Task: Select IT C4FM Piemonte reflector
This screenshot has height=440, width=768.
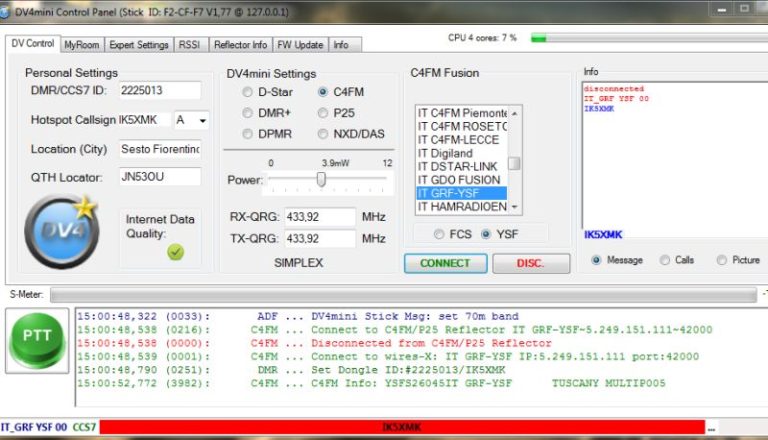Action: (x=462, y=113)
